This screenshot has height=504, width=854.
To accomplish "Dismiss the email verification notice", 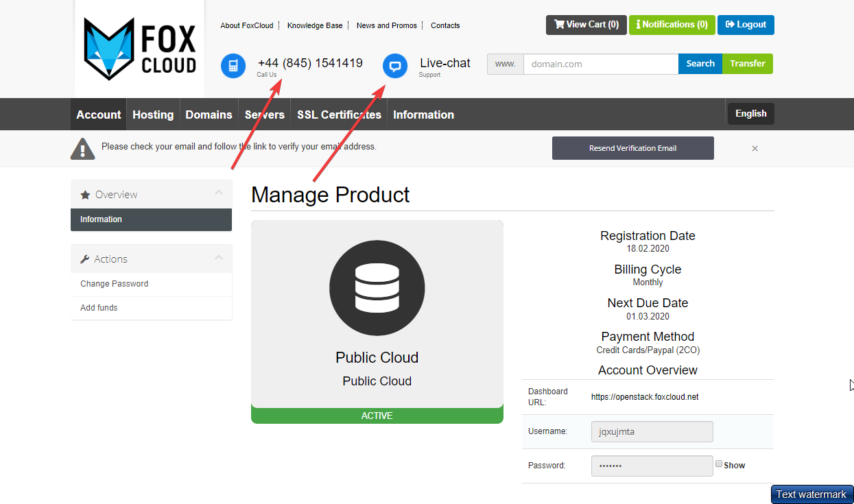I will (x=755, y=148).
